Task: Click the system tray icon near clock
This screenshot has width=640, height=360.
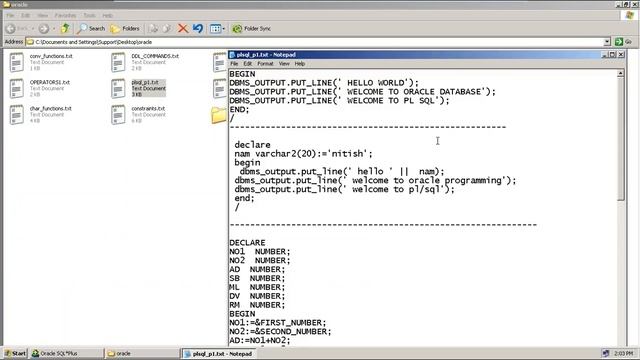Action: tap(606, 353)
